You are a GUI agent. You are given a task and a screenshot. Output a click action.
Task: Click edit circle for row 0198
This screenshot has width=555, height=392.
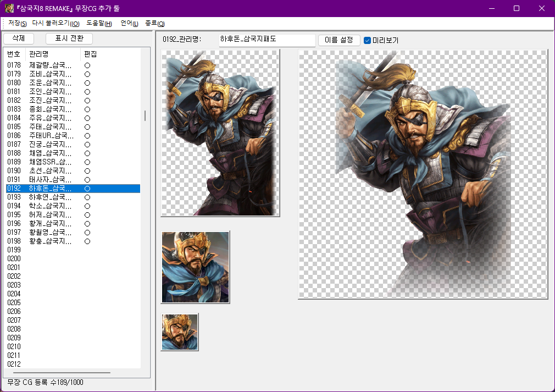[87, 241]
